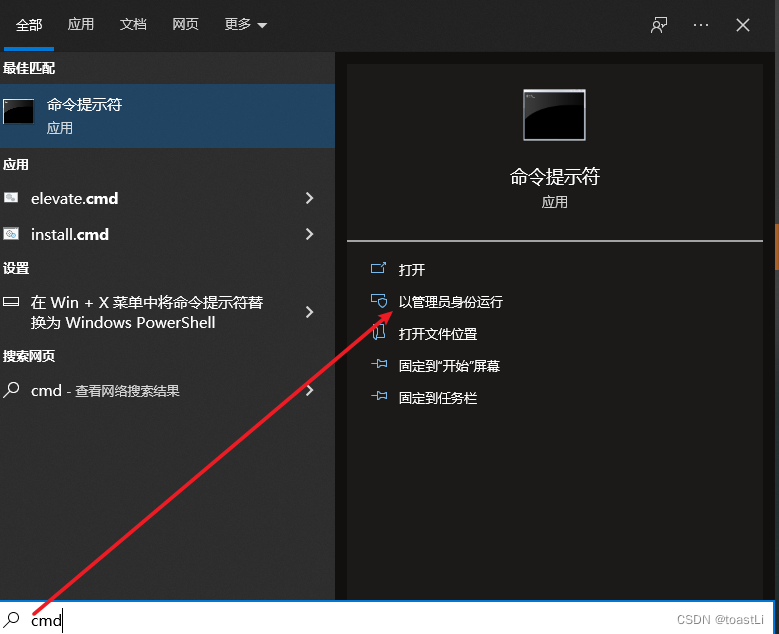Select cmd - 查看网络搜索结果 web result
Image resolution: width=779 pixels, height=634 pixels.
[167, 391]
